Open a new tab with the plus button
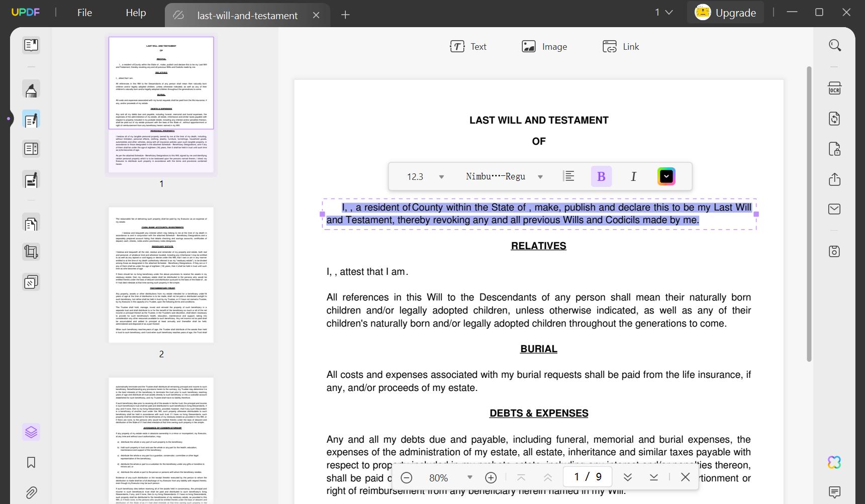This screenshot has height=504, width=865. tap(345, 15)
